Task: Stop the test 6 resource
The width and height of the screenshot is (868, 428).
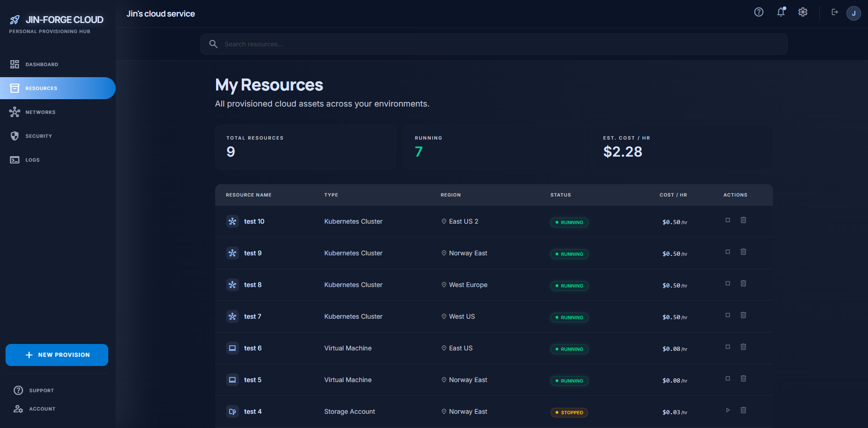Action: (728, 347)
